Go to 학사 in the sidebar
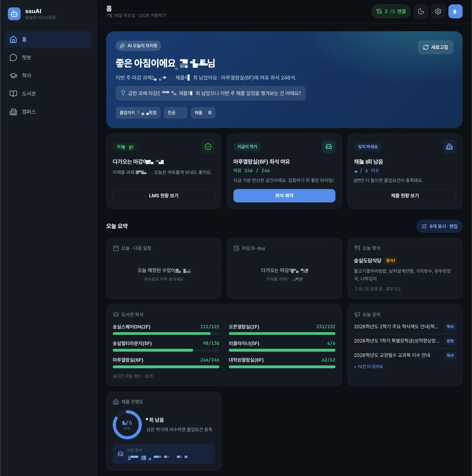472x476 pixels. point(48,75)
